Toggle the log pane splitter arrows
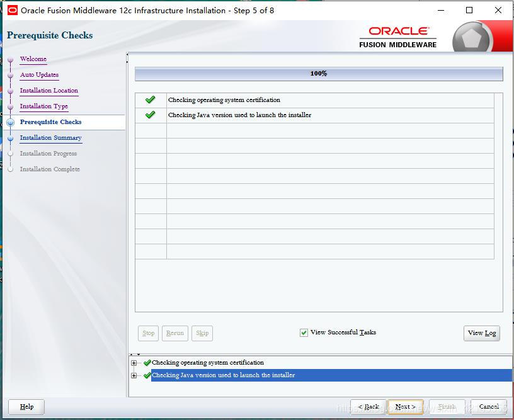514x420 pixels. pyautogui.click(x=135, y=354)
